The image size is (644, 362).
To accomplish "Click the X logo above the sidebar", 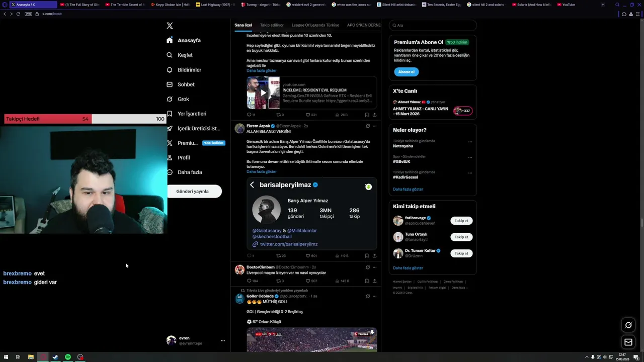I will [x=170, y=26].
